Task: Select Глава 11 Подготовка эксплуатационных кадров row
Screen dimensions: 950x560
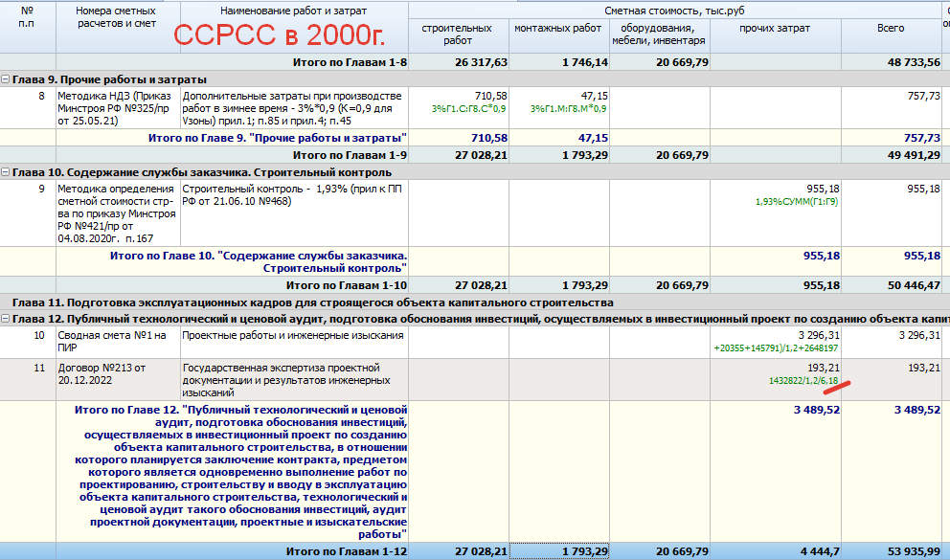Action: (475, 302)
